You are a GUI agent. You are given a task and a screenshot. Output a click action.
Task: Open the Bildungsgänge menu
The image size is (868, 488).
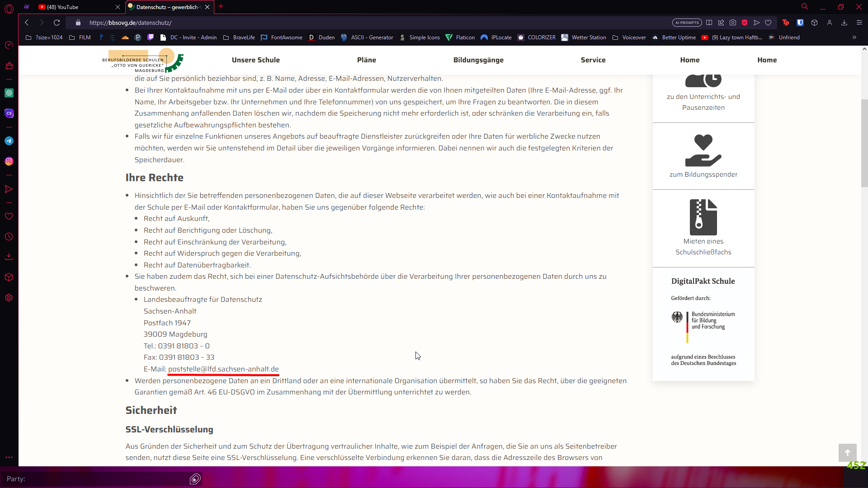[x=478, y=60]
